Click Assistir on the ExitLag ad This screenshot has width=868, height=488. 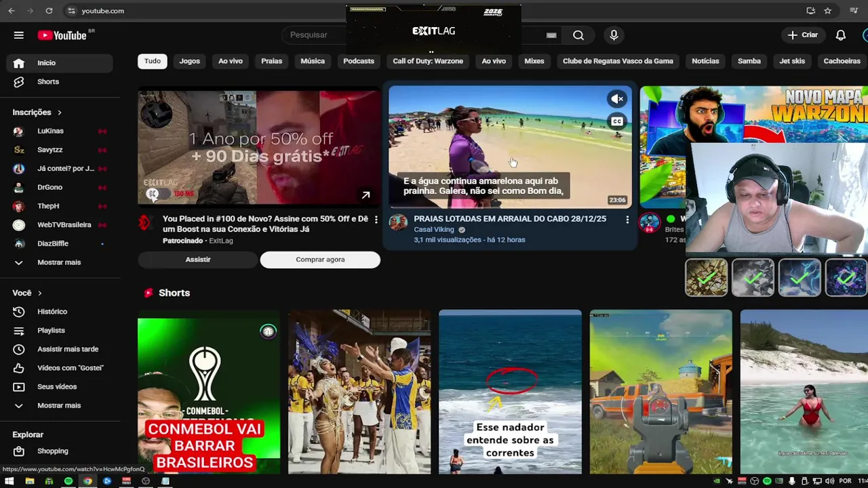point(198,260)
